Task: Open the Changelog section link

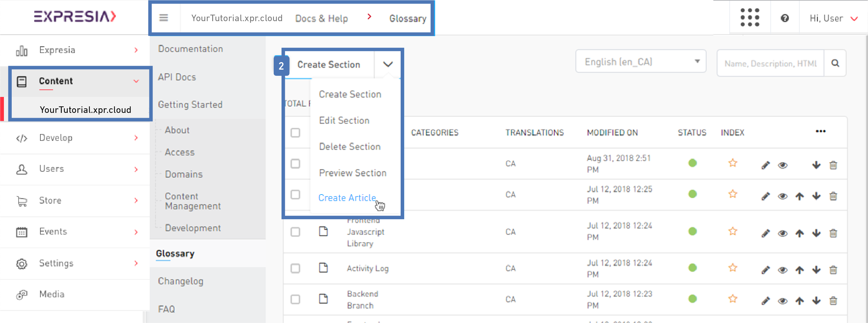Action: [x=181, y=281]
